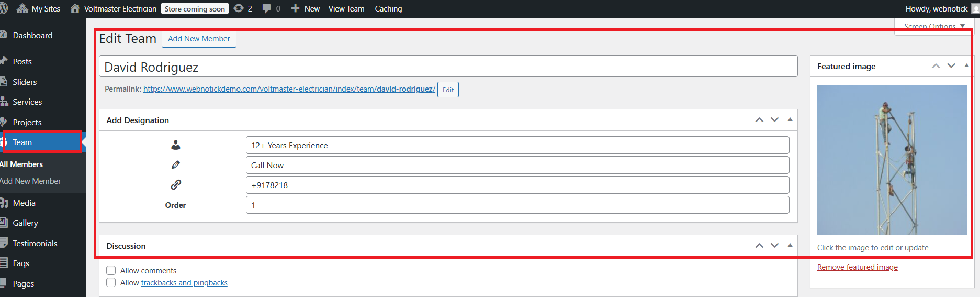Move the Featured image panel down
The image size is (980, 297).
coord(951,66)
